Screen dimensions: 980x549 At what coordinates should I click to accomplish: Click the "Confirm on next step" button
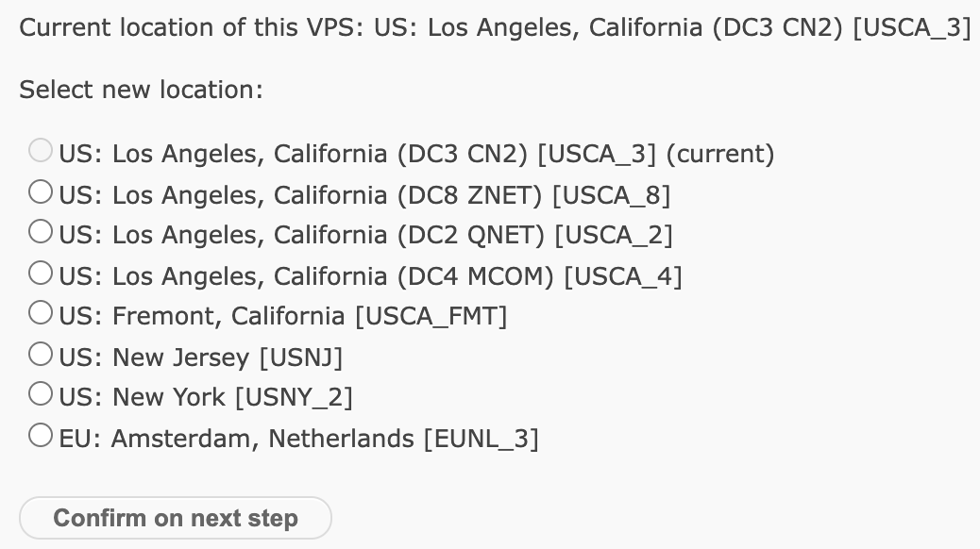(176, 518)
